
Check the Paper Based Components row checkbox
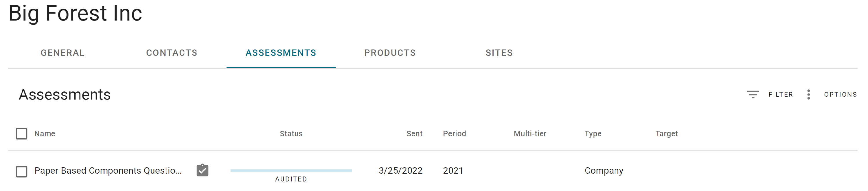pyautogui.click(x=22, y=171)
